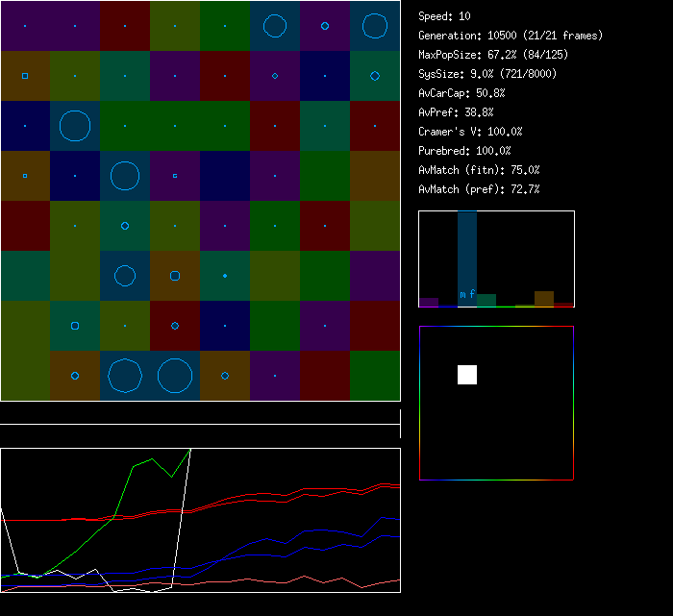Click the large circle in the top-right grid cell

click(x=375, y=26)
